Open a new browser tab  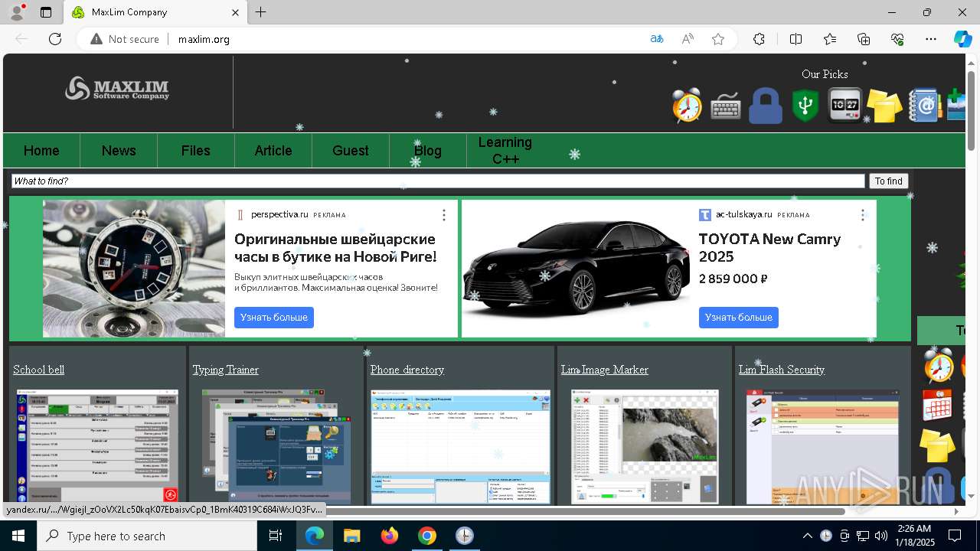click(x=261, y=12)
